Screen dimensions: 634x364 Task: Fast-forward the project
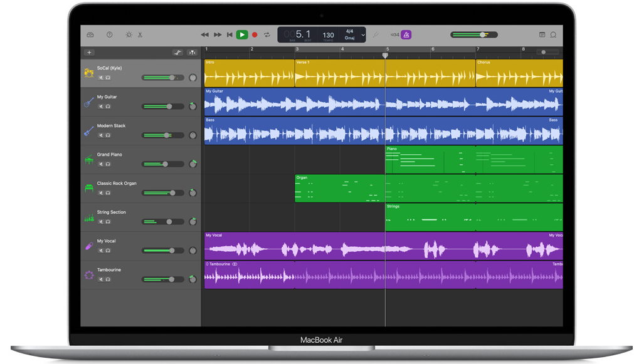(218, 34)
